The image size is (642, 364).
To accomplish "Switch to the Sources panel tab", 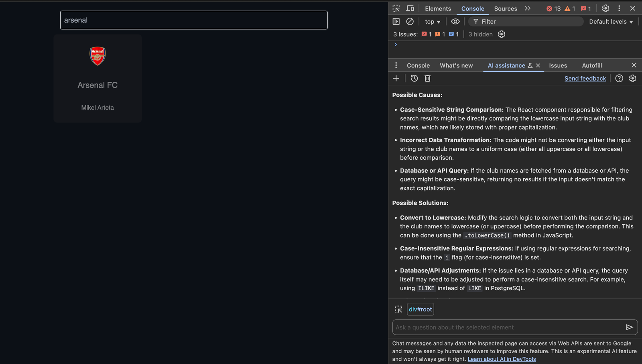I will (x=506, y=8).
